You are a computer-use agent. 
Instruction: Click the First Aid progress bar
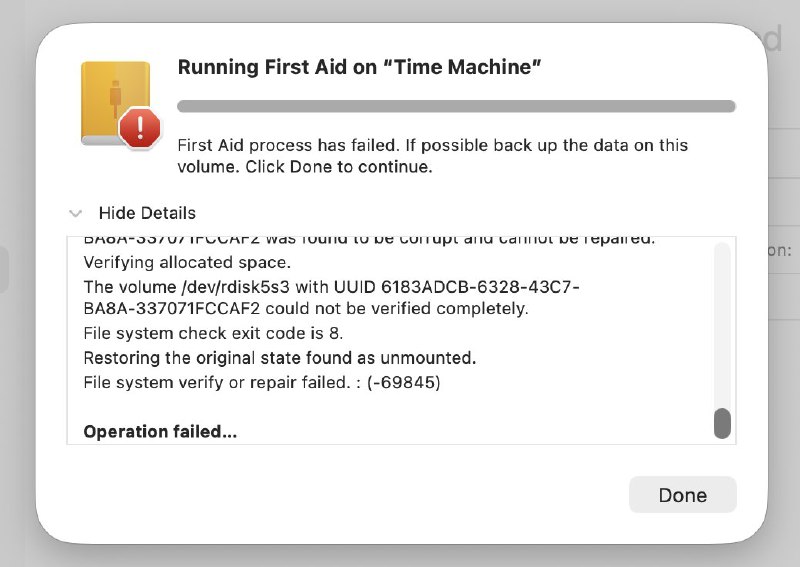click(456, 106)
